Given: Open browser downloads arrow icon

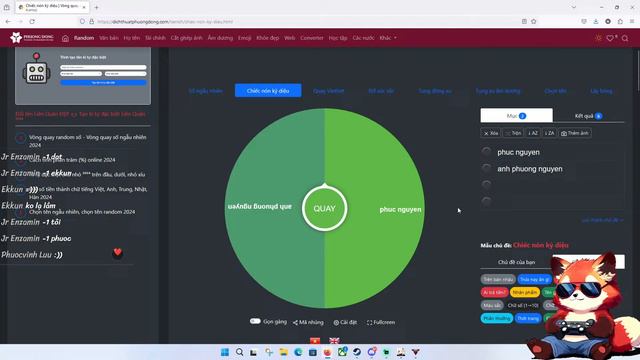Looking at the screenshot, I should (x=596, y=21).
